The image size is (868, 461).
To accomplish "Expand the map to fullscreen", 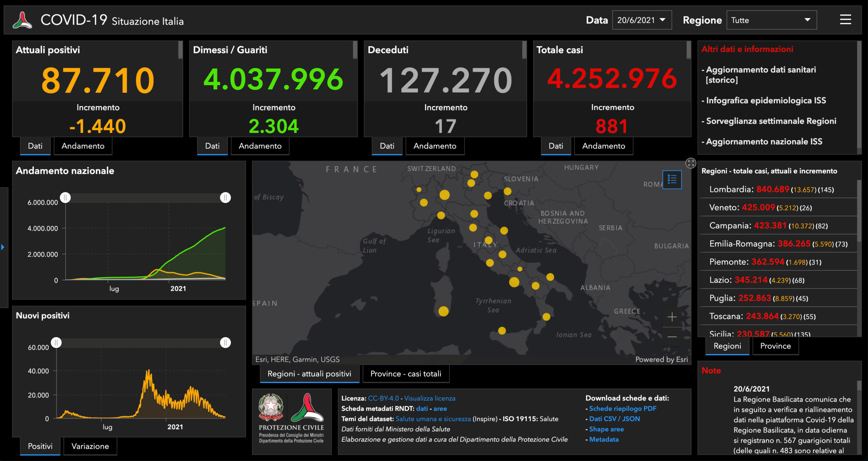I will point(691,163).
